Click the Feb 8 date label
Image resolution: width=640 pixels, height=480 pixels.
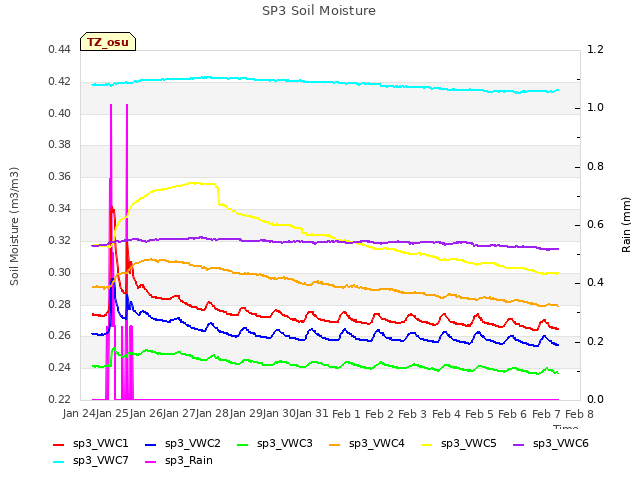tap(579, 414)
